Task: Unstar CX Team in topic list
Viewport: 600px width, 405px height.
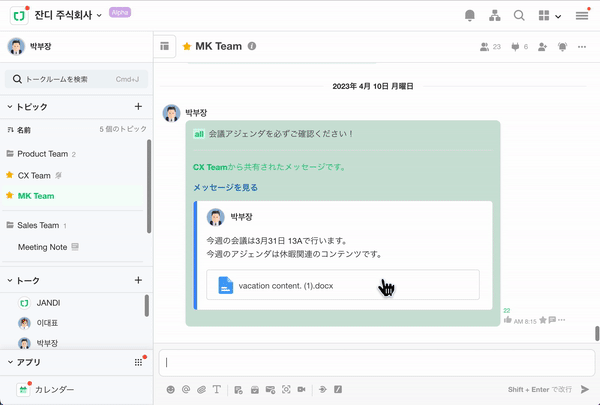Action: [x=10, y=175]
